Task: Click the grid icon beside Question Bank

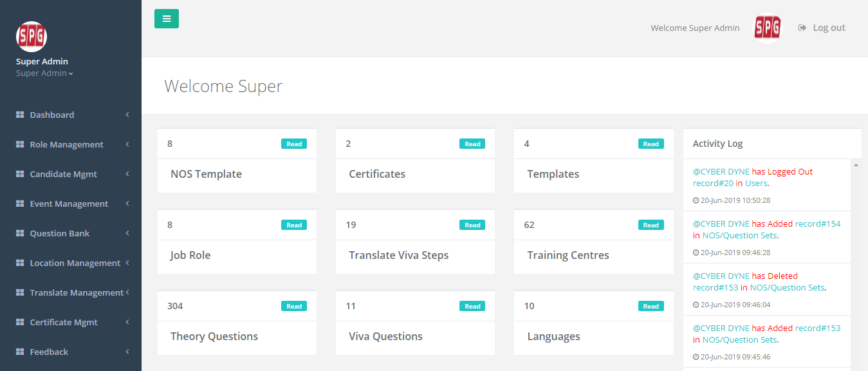Action: coord(20,233)
